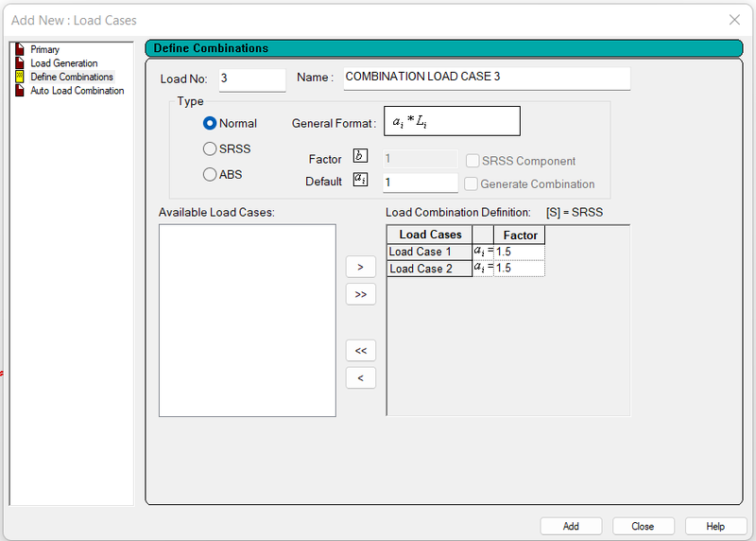Viewport: 756px width, 541px height.
Task: Click inside the Available Load Cases list
Action: click(x=248, y=321)
